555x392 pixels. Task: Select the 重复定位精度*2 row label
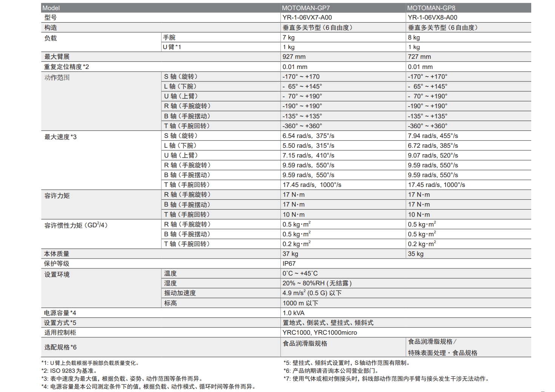[66, 67]
